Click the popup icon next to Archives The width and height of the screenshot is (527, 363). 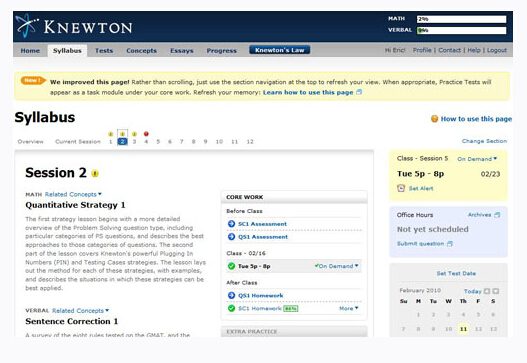tap(497, 215)
